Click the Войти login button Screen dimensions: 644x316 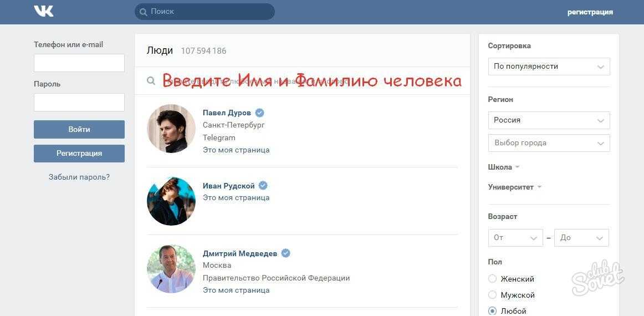pos(79,129)
